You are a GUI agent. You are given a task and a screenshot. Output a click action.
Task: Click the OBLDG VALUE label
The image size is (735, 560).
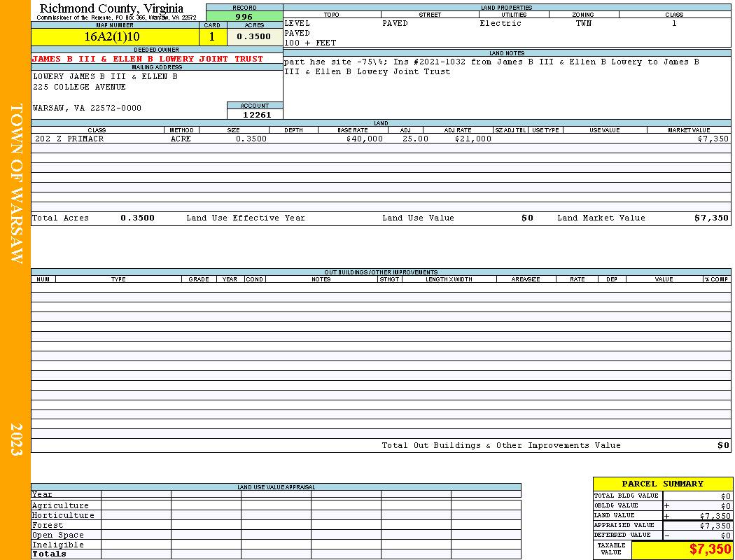[x=616, y=505]
